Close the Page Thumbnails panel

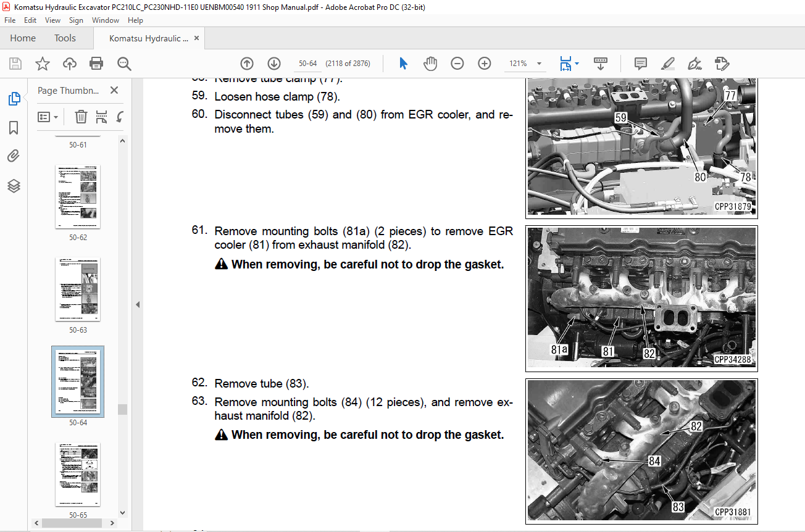pyautogui.click(x=114, y=90)
